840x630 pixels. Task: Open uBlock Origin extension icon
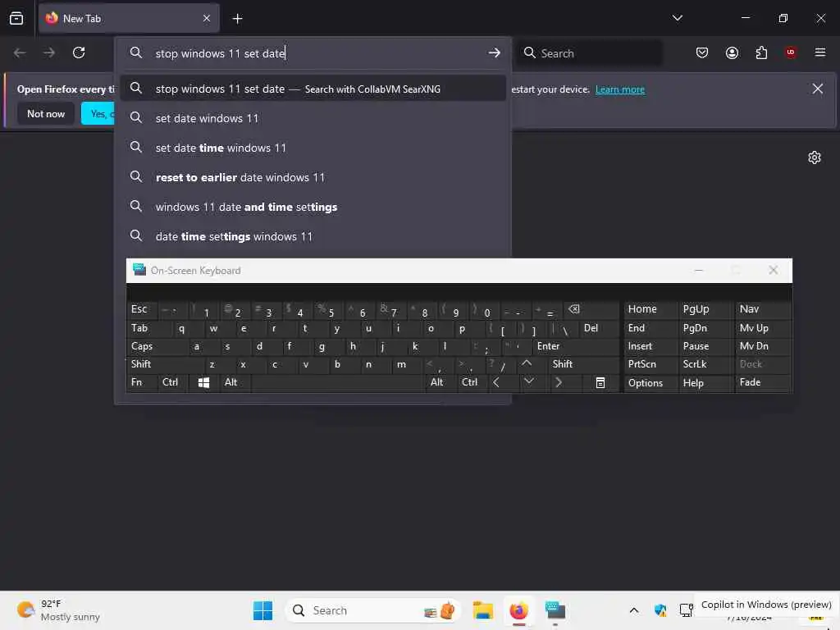click(791, 52)
